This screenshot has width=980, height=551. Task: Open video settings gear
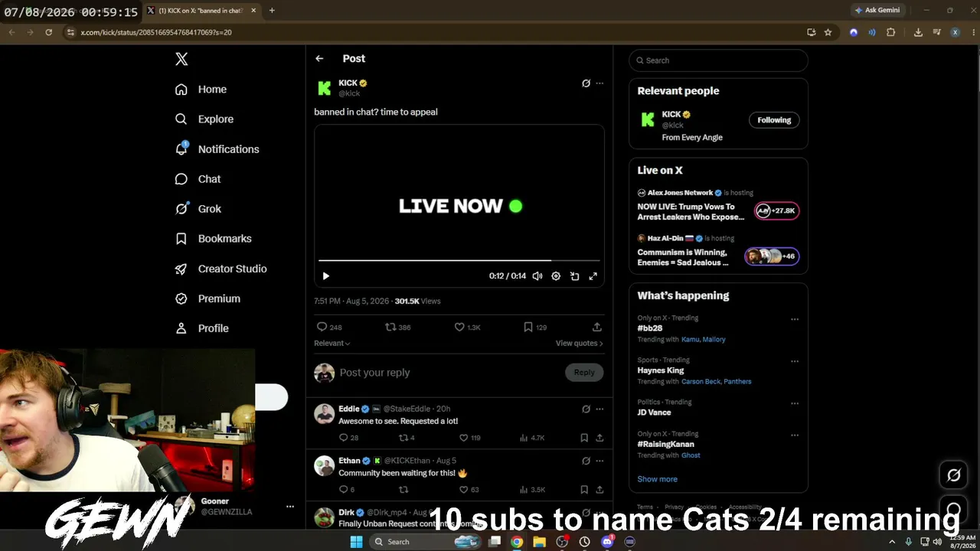coord(556,276)
